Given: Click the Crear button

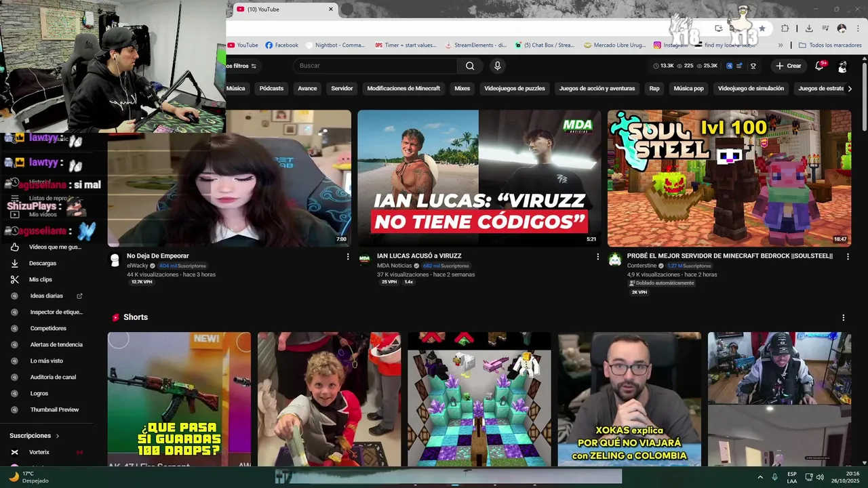Looking at the screenshot, I should click(789, 66).
